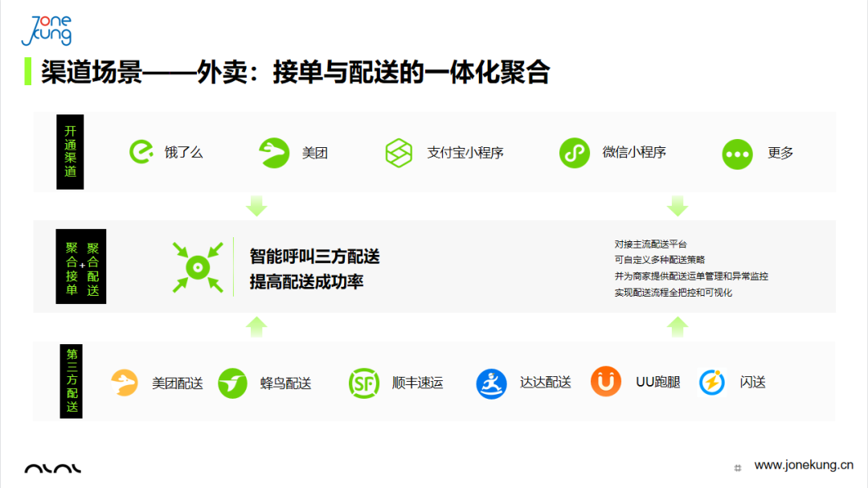The image size is (868, 488).
Task: Click the 提高配送成功率 heading
Action: pyautogui.click(x=306, y=282)
